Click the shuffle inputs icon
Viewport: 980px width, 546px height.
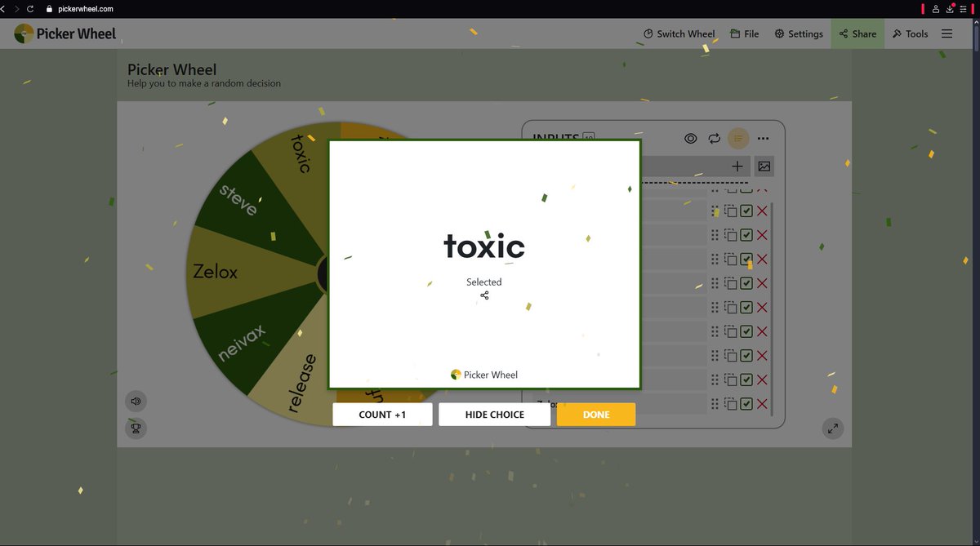click(715, 139)
